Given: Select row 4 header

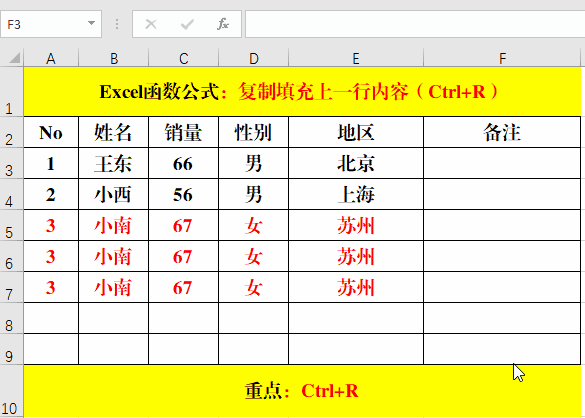Looking at the screenshot, I should (11, 194).
